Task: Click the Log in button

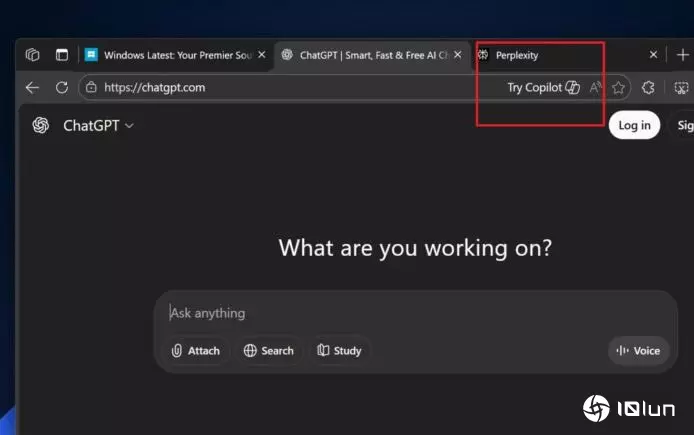Action: click(x=634, y=125)
